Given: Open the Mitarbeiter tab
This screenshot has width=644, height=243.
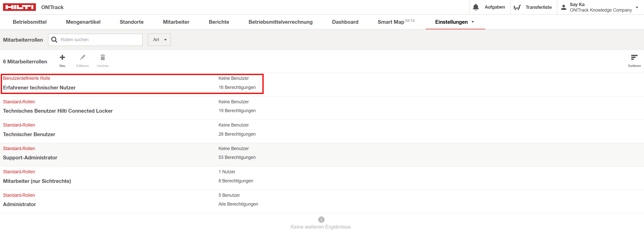Looking at the screenshot, I should (176, 22).
